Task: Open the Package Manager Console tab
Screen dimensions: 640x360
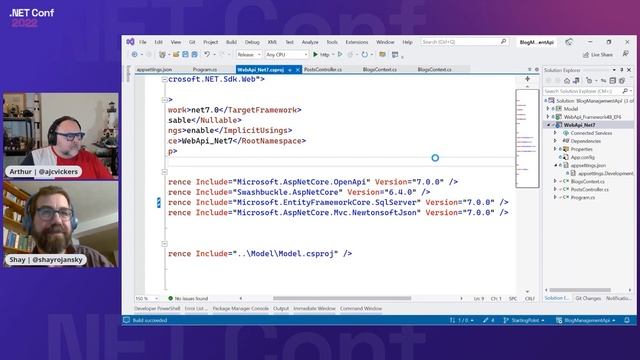Action: click(x=240, y=309)
